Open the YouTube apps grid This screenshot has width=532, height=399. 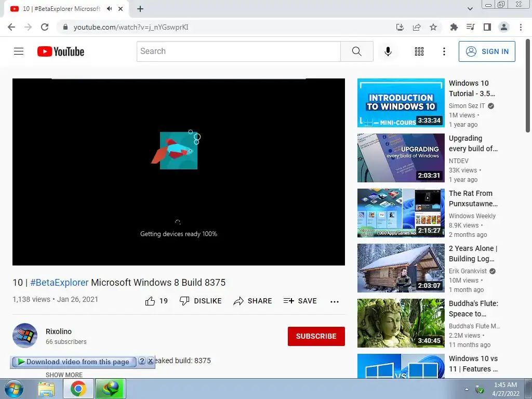pos(419,51)
